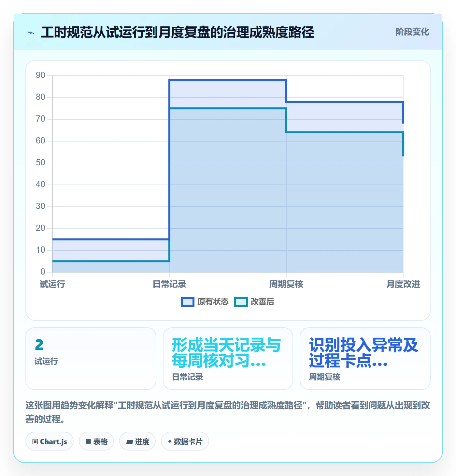Click the diamond icon in 数据卡片 tag

tap(170, 441)
